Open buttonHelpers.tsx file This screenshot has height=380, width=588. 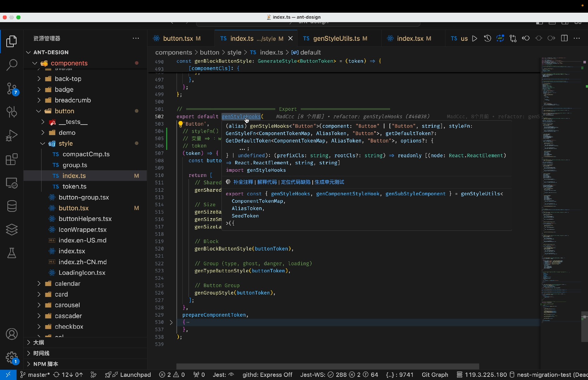(85, 219)
